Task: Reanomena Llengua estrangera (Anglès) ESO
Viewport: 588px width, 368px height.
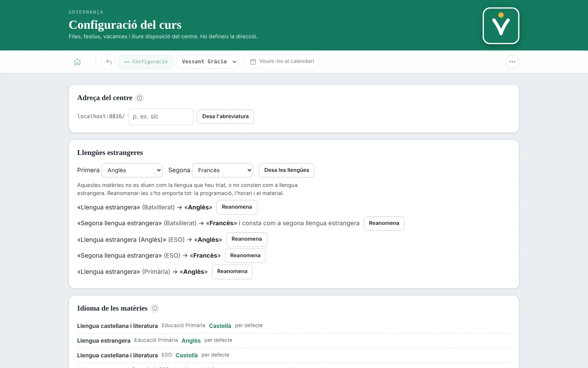Action: [247, 239]
